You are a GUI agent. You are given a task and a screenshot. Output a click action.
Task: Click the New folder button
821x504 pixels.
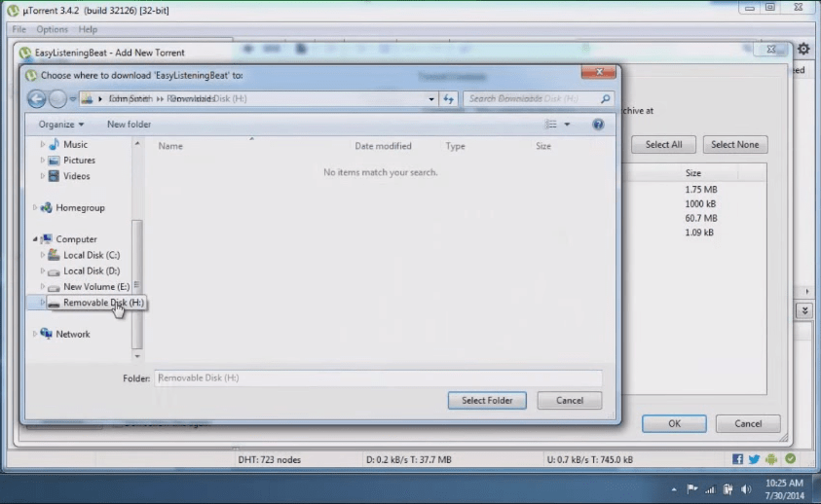tap(129, 124)
